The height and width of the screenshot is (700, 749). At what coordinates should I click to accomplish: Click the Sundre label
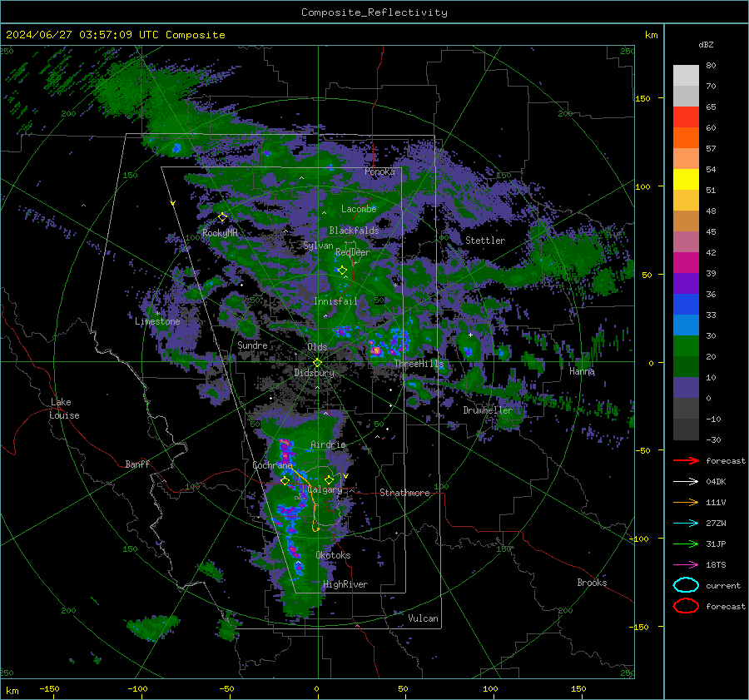click(x=252, y=345)
